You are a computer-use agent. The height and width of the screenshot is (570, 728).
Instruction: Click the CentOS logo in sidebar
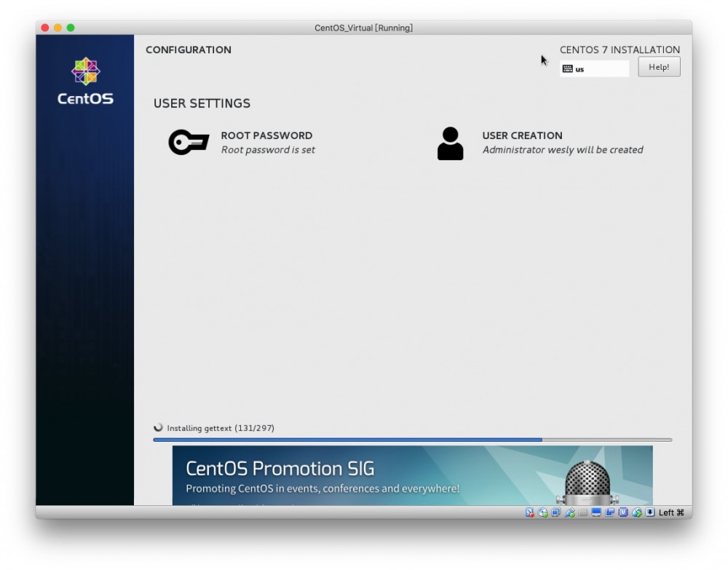(x=85, y=81)
